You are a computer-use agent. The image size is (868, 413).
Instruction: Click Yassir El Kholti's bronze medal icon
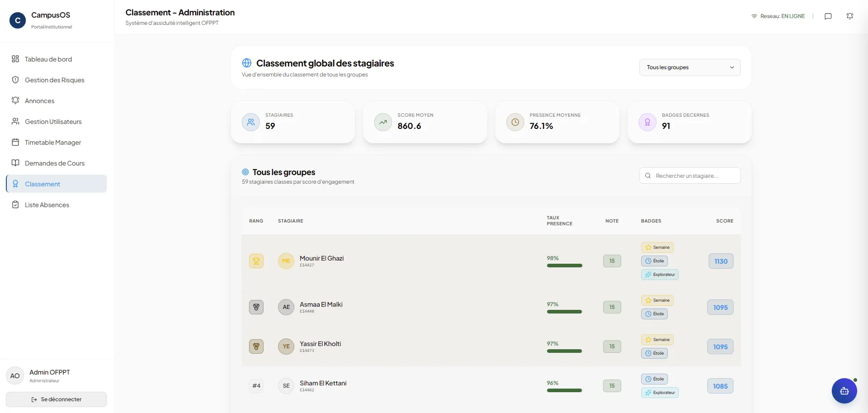(x=256, y=347)
